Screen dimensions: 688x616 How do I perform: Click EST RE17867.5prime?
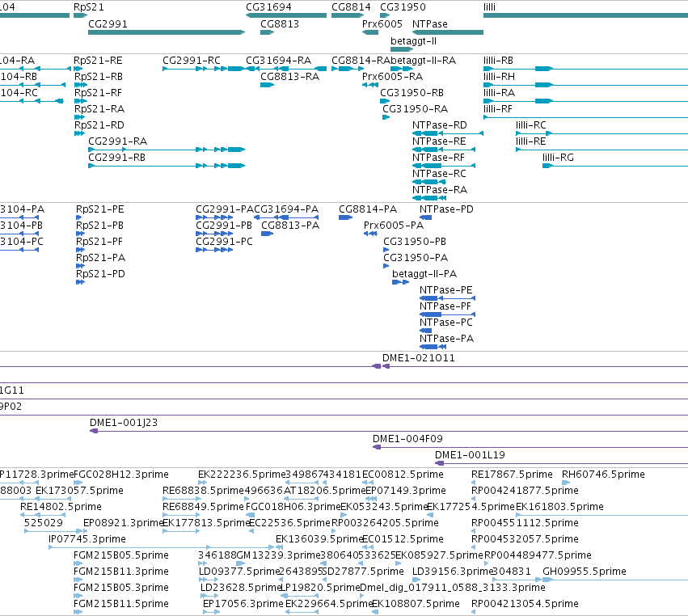tap(512, 475)
